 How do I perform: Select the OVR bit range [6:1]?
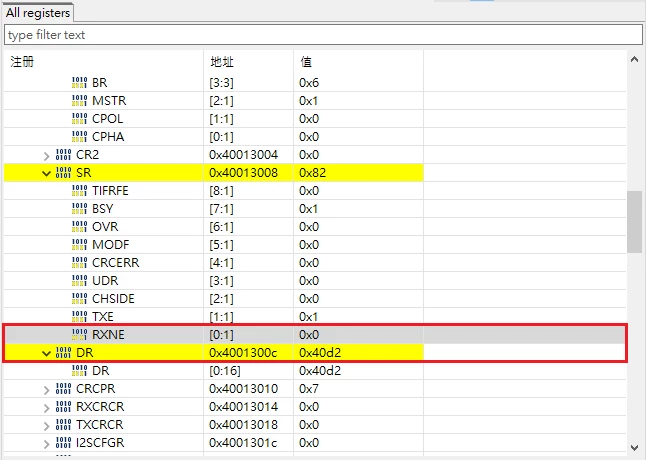coord(221,226)
